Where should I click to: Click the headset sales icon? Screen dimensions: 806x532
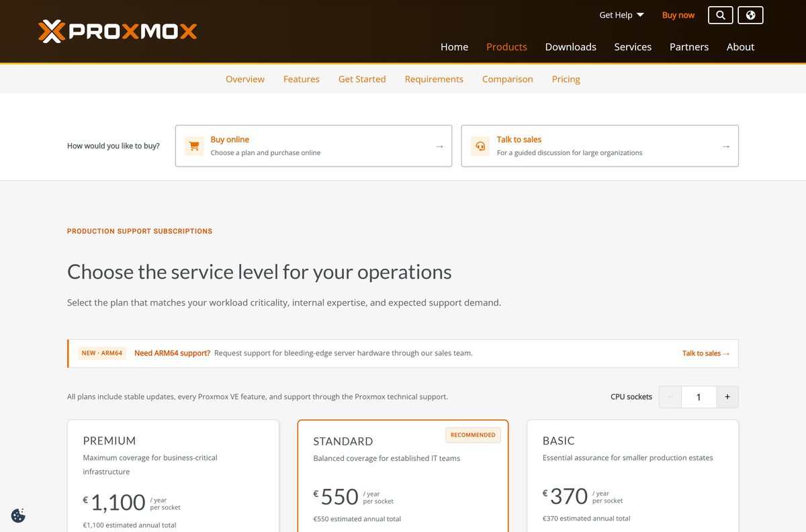(480, 146)
